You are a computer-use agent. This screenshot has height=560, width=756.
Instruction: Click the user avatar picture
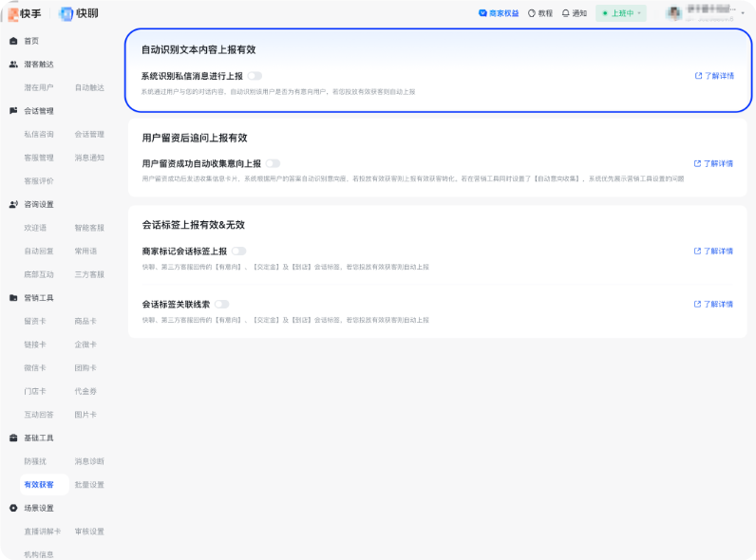pos(673,13)
